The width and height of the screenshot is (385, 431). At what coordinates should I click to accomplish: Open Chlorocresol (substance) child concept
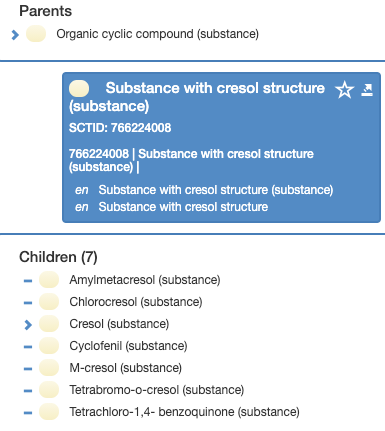tap(136, 302)
